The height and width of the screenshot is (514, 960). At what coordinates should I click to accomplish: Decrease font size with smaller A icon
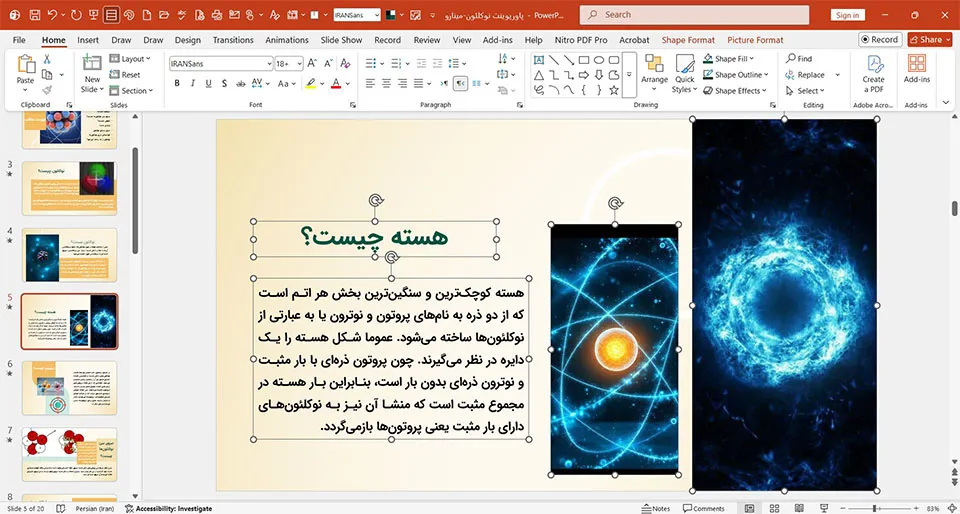point(328,63)
